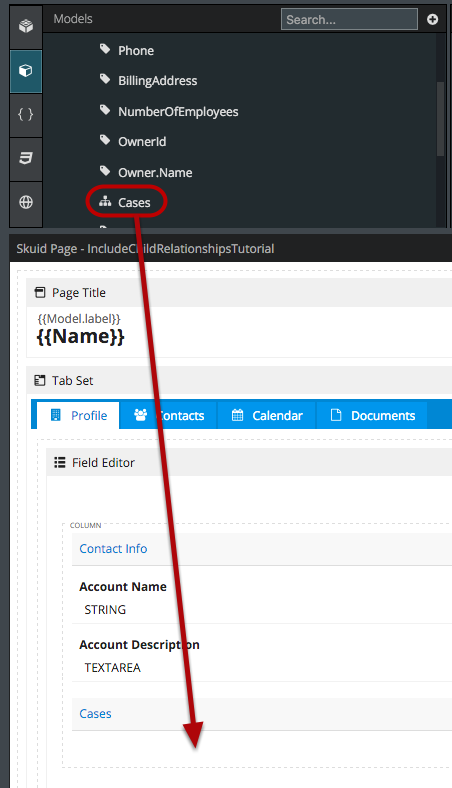Add a new model with plus icon
452x788 pixels.
pyautogui.click(x=432, y=19)
